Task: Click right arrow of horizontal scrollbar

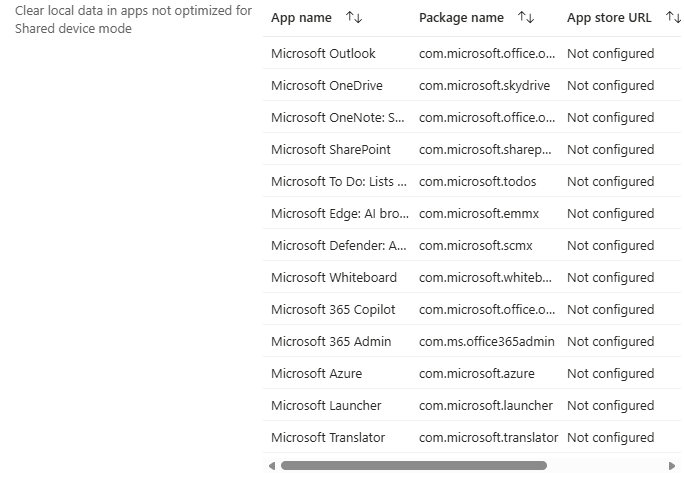Action: 672,466
